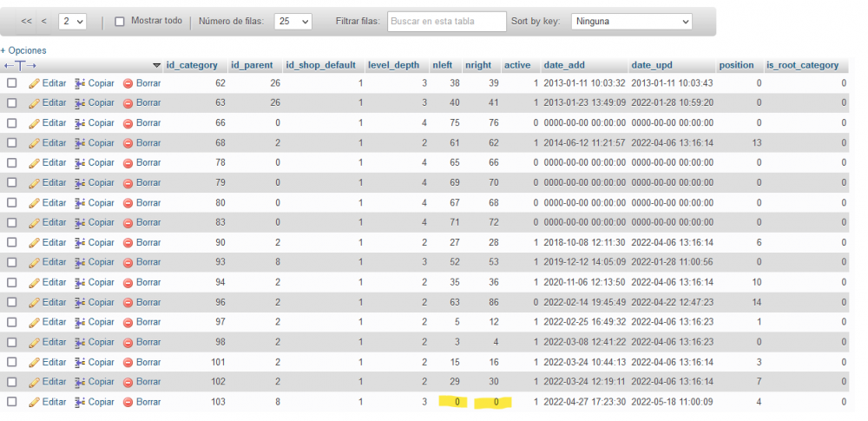Click the copy icon for row 66
The width and height of the screenshot is (868, 421).
click(80, 123)
